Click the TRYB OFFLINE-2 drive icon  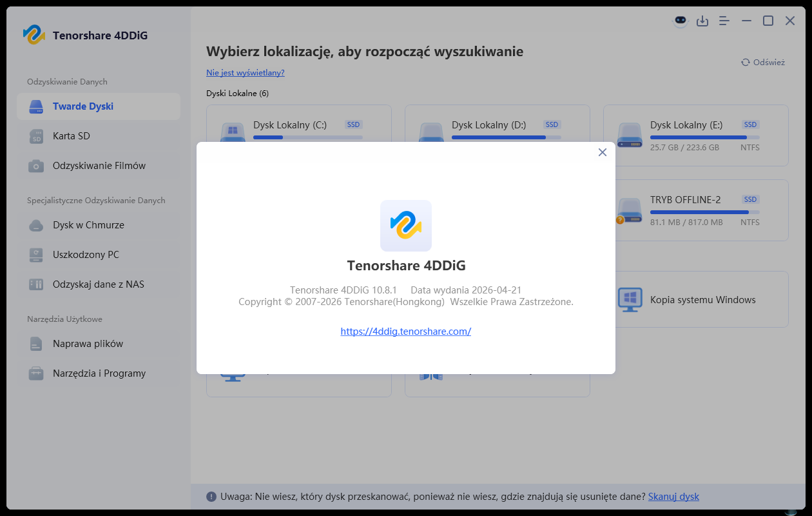628,210
